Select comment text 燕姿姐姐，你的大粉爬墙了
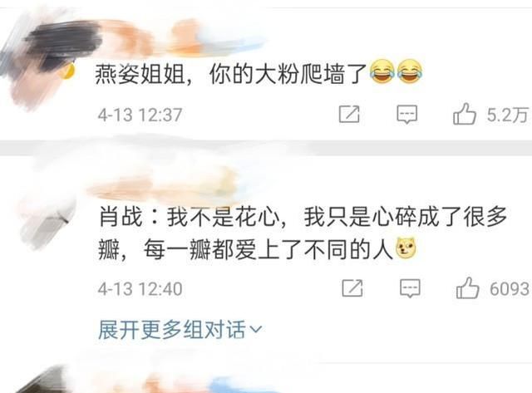532x393 pixels. pyautogui.click(x=231, y=74)
